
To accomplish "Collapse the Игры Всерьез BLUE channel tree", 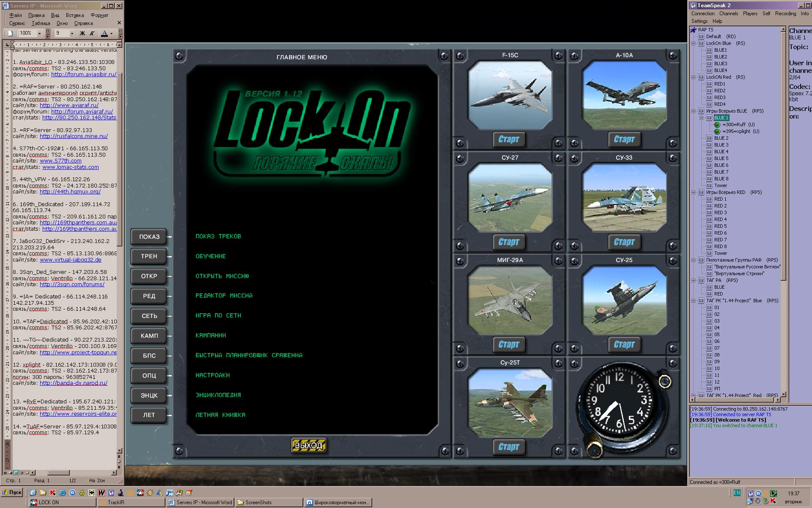I will pyautogui.click(x=694, y=111).
